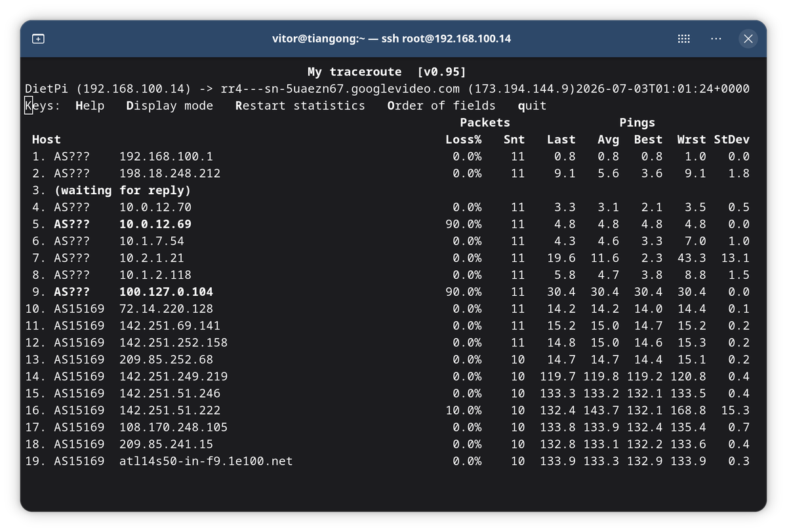Click the My traceroute [v0.95] title
Screen dimensions: 787x532
click(387, 72)
